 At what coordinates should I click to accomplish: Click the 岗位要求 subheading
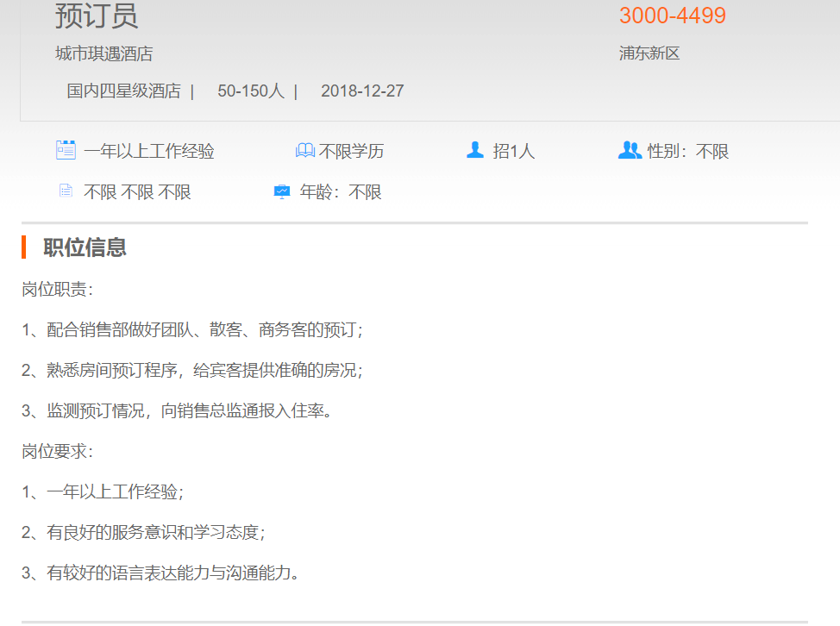click(x=57, y=451)
